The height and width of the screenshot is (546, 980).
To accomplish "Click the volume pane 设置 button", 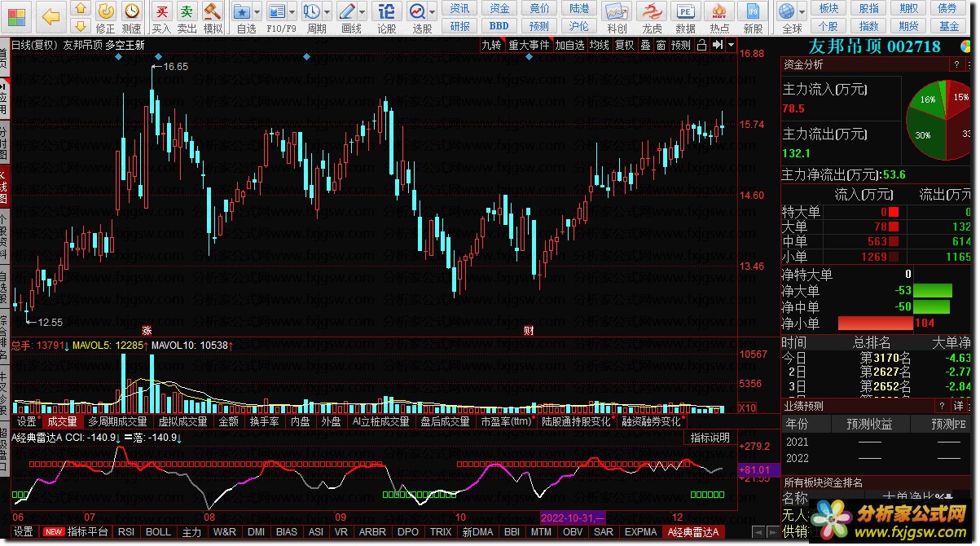I will 27,421.
